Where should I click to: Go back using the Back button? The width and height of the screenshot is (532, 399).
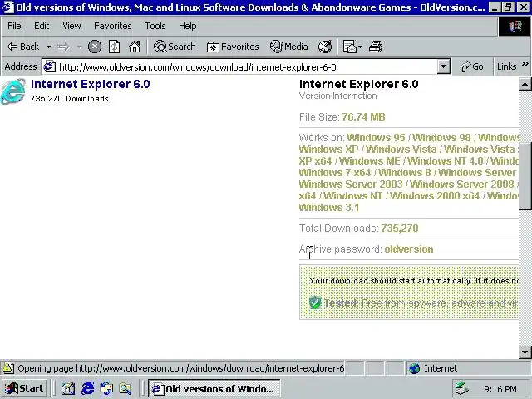tap(23, 47)
